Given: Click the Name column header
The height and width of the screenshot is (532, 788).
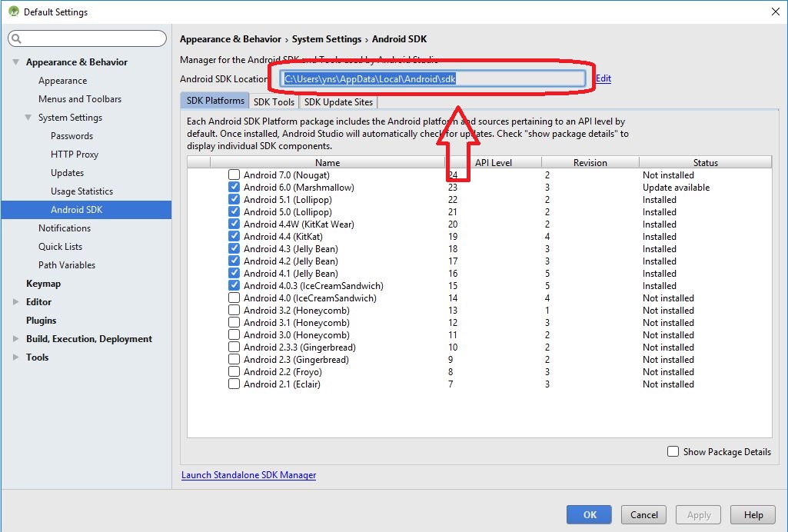Looking at the screenshot, I should point(328,162).
